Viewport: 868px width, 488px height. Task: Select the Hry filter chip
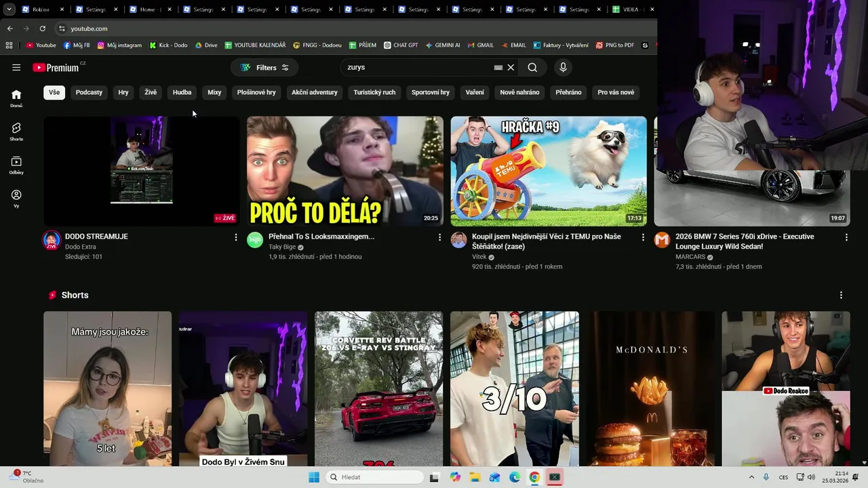pos(123,92)
